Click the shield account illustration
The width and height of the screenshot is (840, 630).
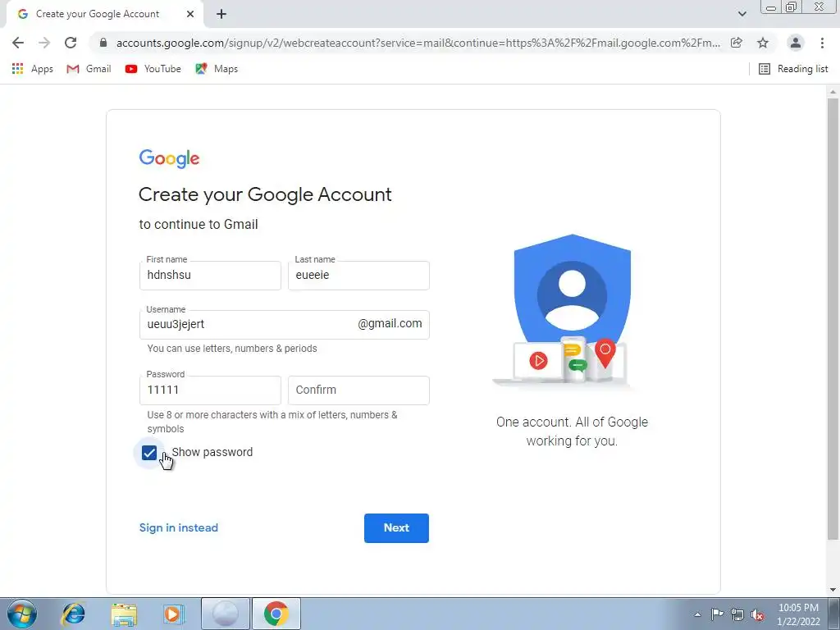572,311
